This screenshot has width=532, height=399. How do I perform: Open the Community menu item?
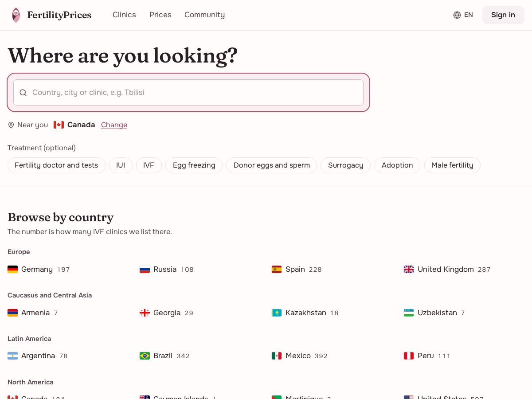(204, 15)
